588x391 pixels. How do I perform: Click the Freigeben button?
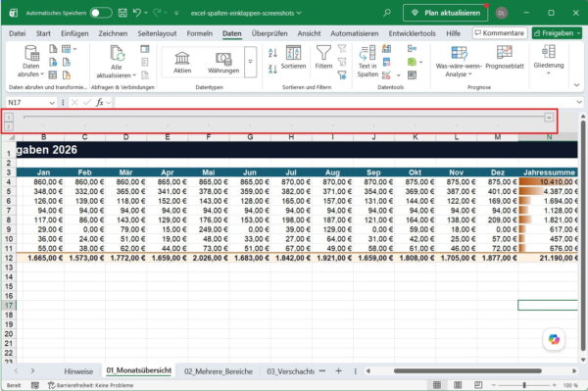pyautogui.click(x=558, y=33)
